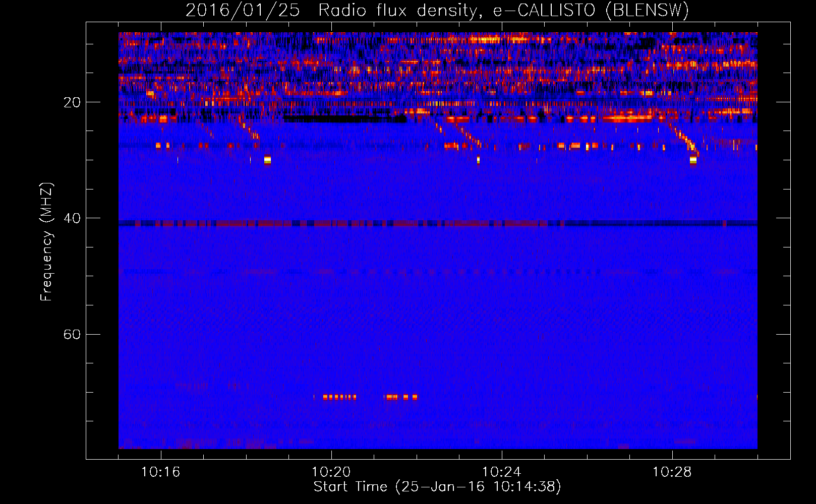Screen dimensions: 816x504
Task: Click the 10:24 time axis label
Action: pos(502,472)
